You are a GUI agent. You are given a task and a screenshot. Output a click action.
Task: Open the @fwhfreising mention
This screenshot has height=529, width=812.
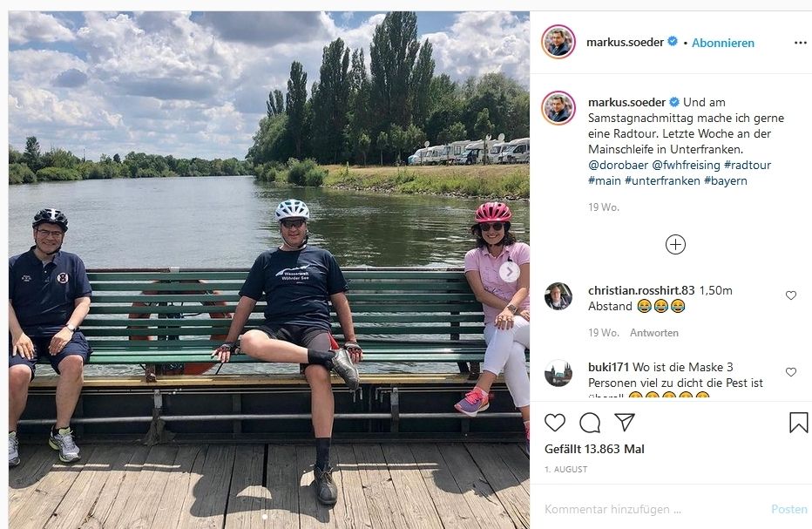pos(686,165)
